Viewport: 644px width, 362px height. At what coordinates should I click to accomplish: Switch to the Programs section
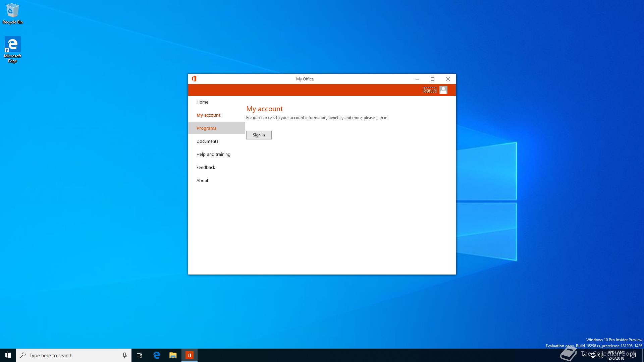tap(206, 128)
